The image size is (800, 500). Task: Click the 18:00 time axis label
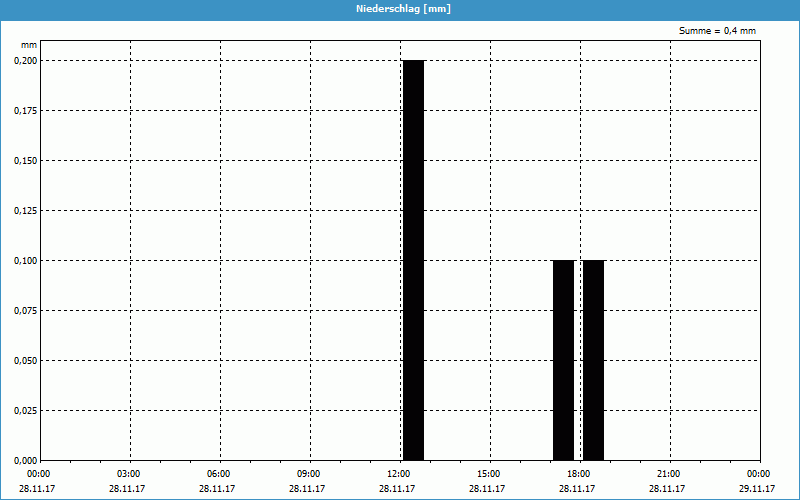[x=578, y=474]
